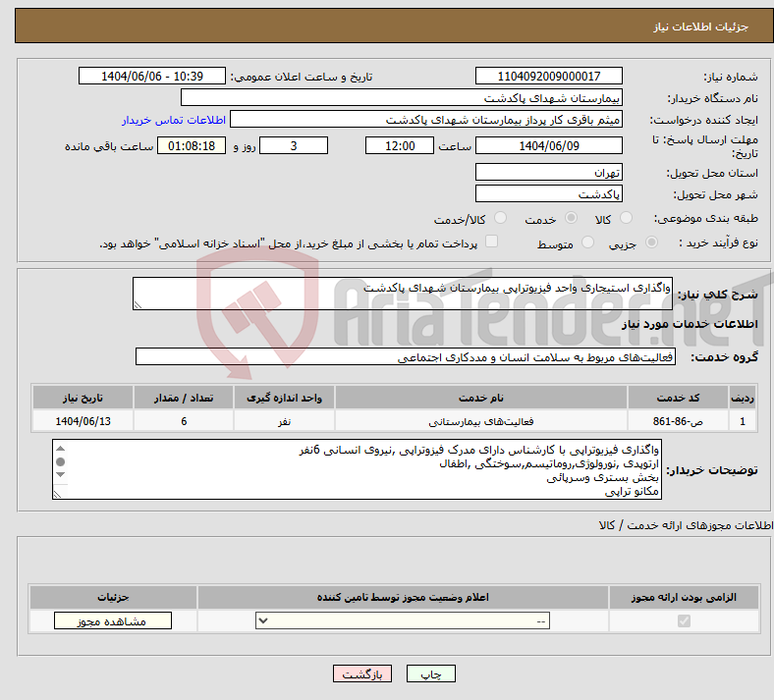Screen dimensions: 774x700
Task: Click the جزئیات column header in license table
Action: click(113, 597)
